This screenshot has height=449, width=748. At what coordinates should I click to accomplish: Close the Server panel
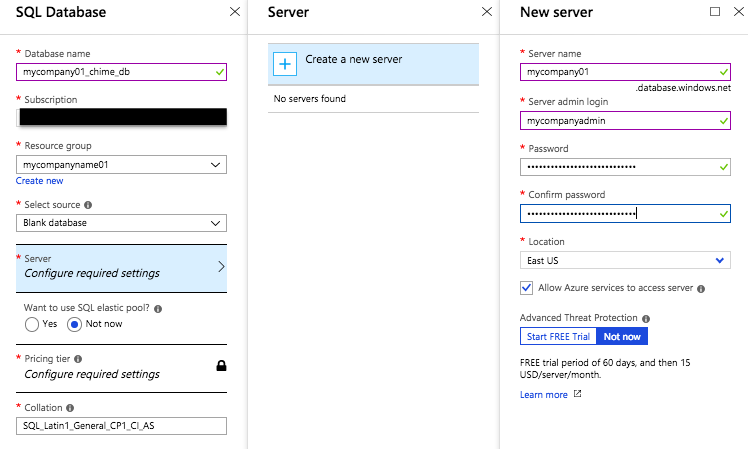pyautogui.click(x=487, y=11)
